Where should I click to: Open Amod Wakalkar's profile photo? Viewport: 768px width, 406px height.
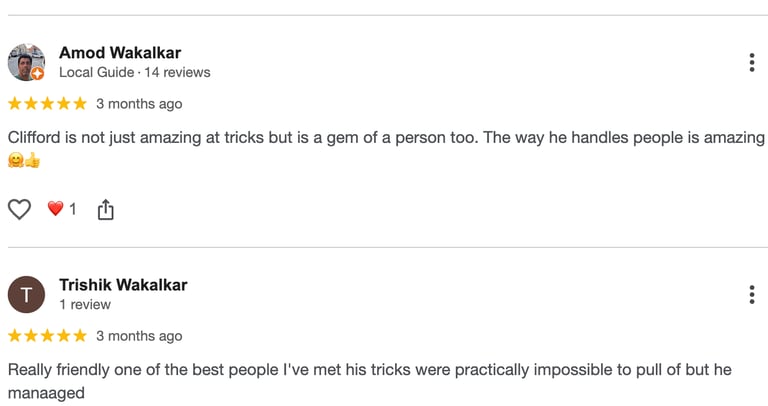[25, 61]
